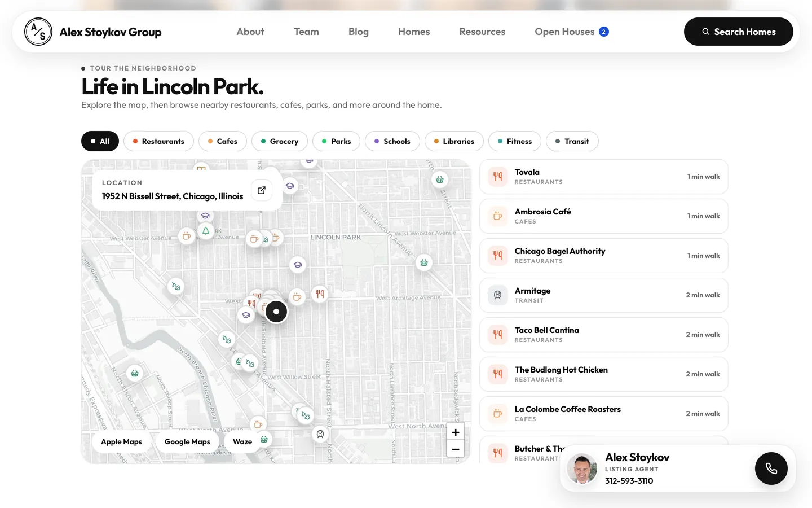Click the Ambrosia Café coffee cup icon
Viewport: 812px width, 508px height.
(498, 216)
